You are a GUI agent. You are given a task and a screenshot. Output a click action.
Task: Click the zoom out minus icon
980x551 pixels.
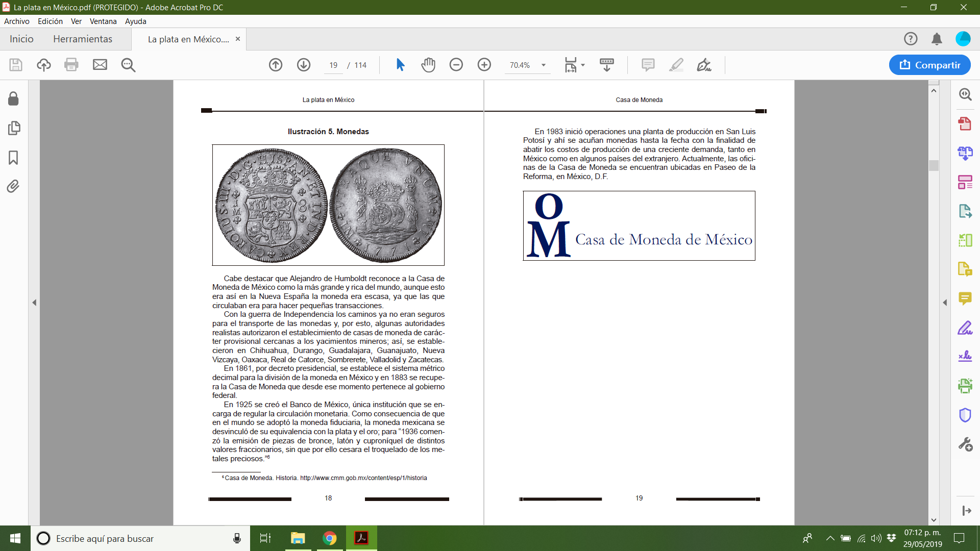(x=456, y=65)
